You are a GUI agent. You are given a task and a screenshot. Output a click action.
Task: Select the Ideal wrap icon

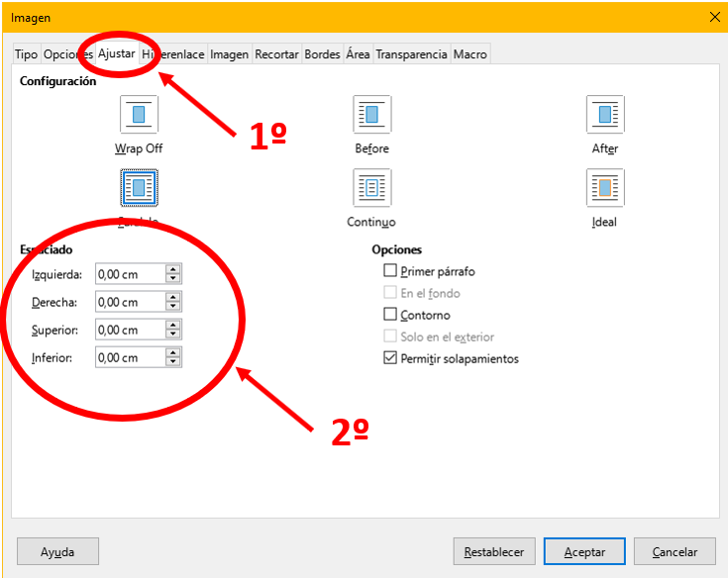tap(604, 187)
